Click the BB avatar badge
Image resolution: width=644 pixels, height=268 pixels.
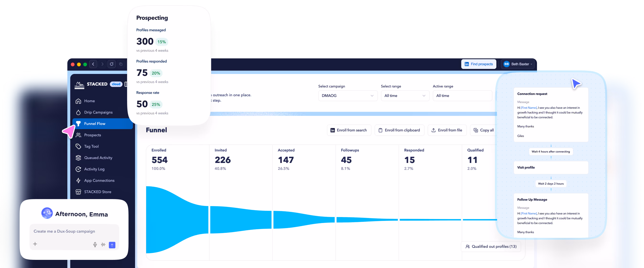[x=506, y=64]
